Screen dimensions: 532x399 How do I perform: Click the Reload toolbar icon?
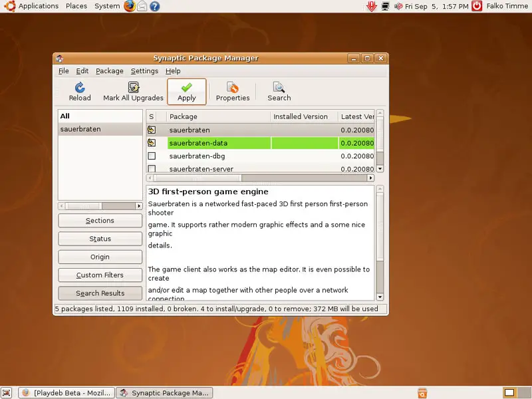tap(80, 88)
